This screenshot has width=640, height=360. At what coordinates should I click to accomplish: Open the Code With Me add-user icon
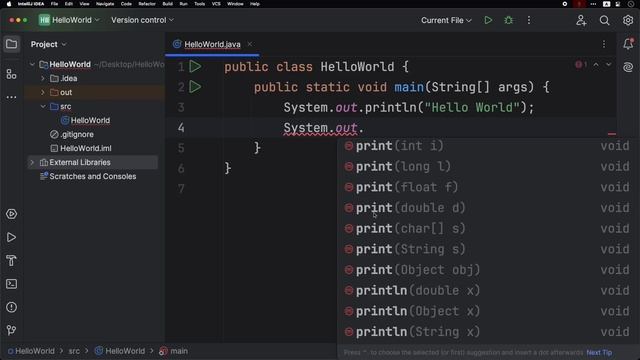(x=581, y=20)
